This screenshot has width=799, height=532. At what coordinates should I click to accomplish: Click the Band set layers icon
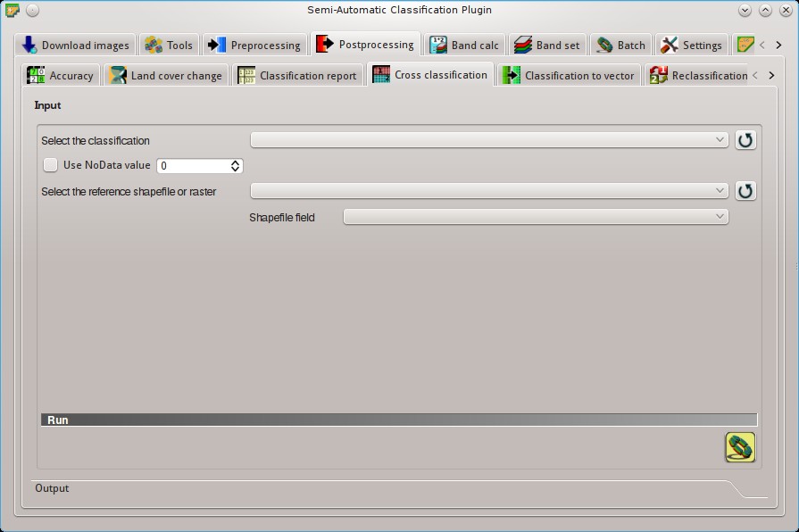[523, 45]
